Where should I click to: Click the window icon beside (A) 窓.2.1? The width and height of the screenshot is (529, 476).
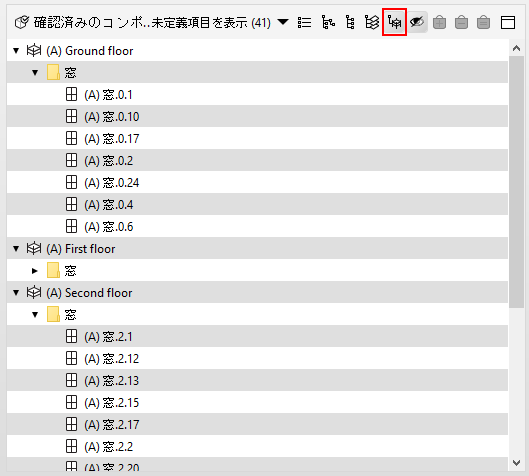[71, 336]
